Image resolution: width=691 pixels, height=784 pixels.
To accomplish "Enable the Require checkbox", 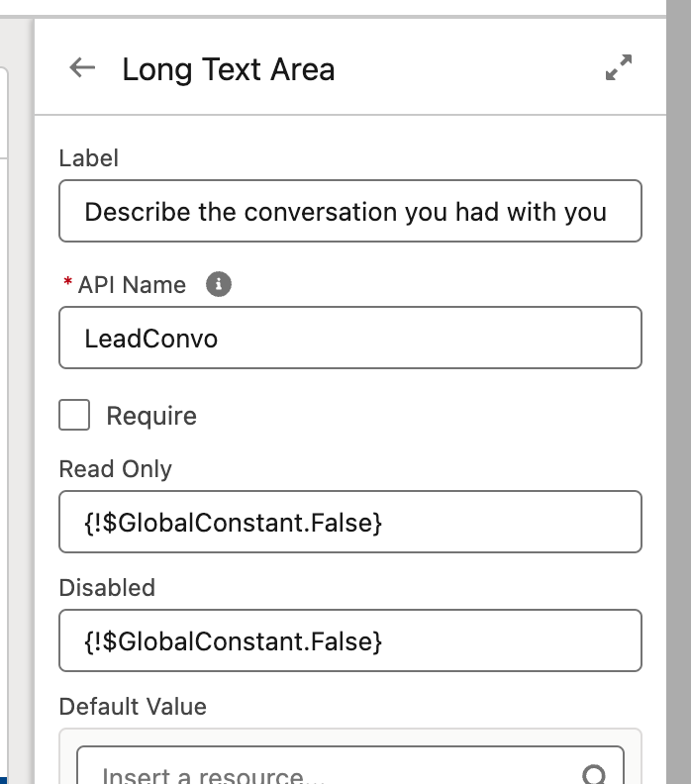I will pos(74,415).
